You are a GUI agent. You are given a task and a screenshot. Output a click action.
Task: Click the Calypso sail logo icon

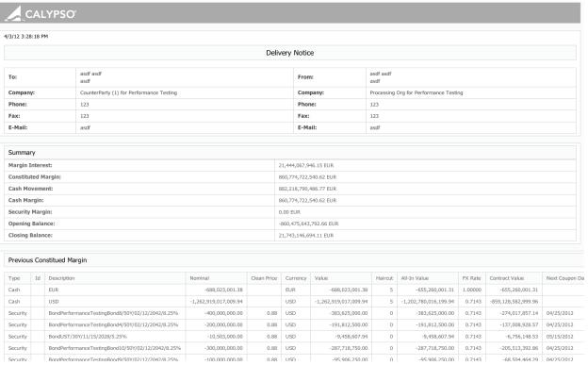(x=13, y=14)
